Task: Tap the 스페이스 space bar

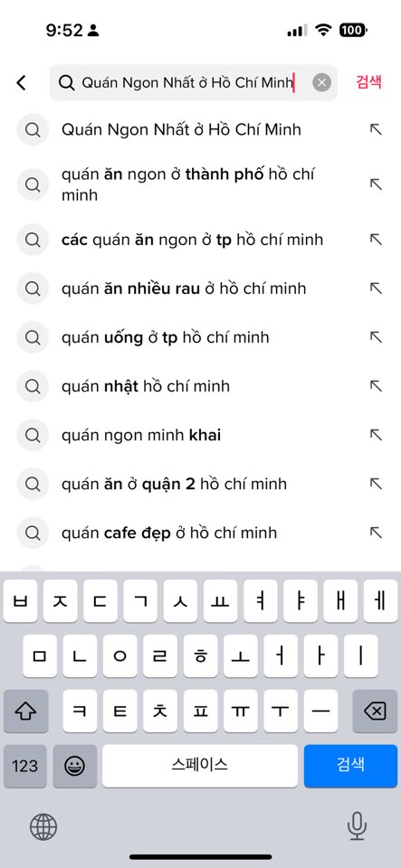Action: tap(200, 766)
